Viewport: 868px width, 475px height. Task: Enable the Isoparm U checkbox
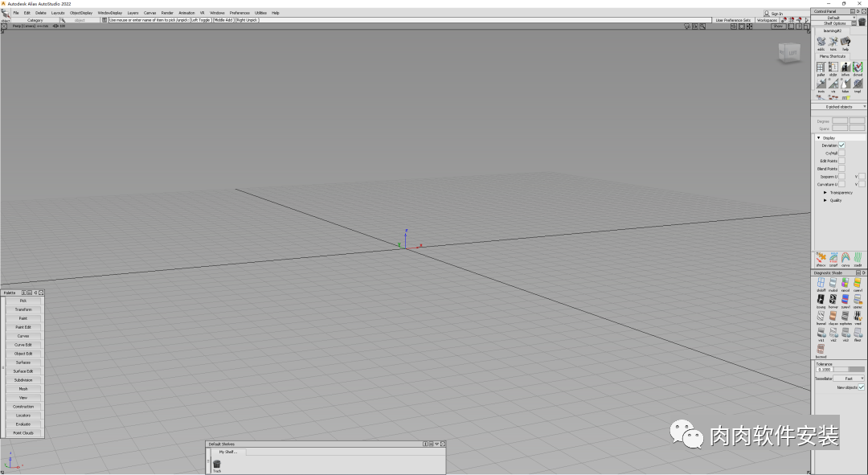point(841,177)
